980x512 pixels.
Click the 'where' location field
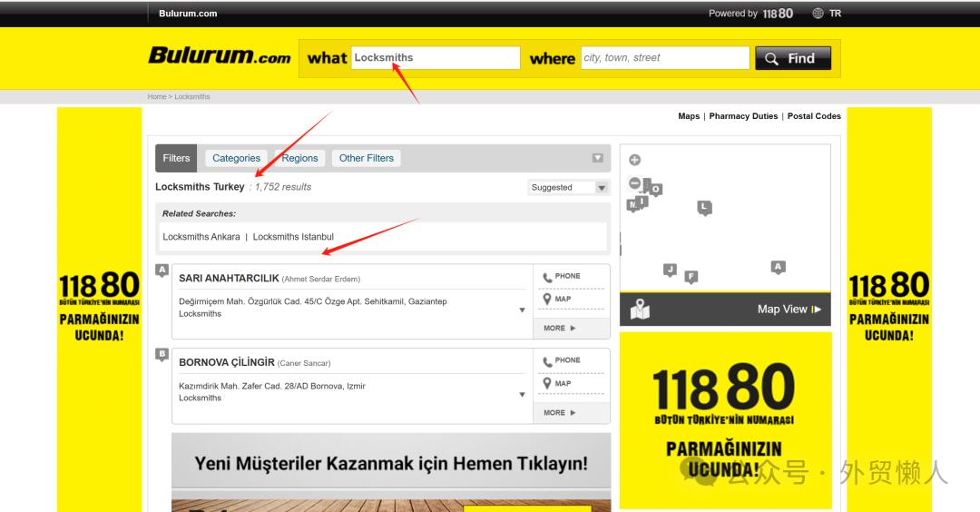tap(665, 57)
